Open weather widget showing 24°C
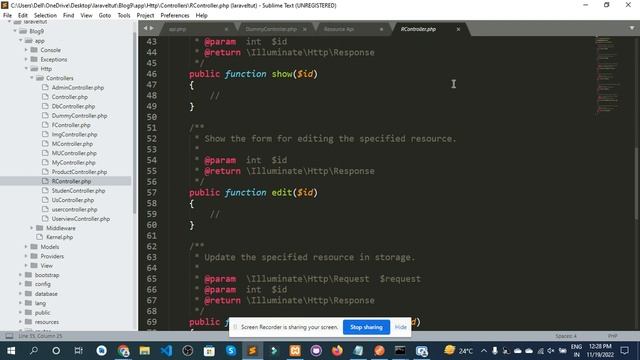640x360 pixels. tap(458, 351)
